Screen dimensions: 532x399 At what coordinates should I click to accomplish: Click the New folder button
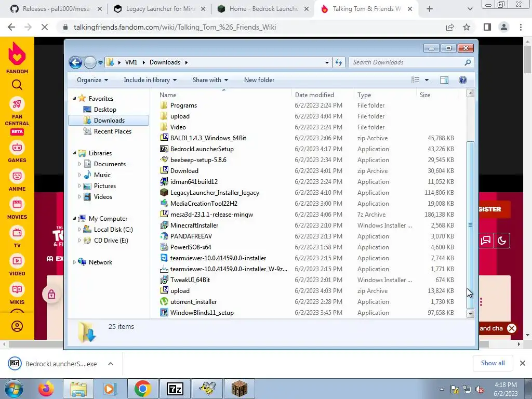point(259,80)
